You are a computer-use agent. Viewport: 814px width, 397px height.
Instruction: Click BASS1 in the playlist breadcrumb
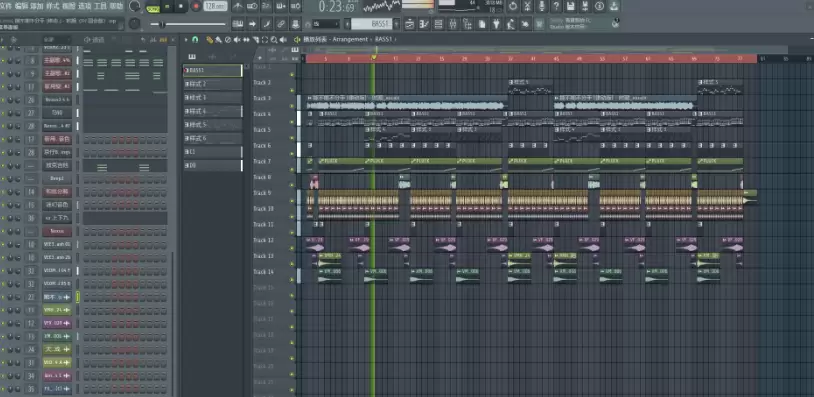click(383, 39)
